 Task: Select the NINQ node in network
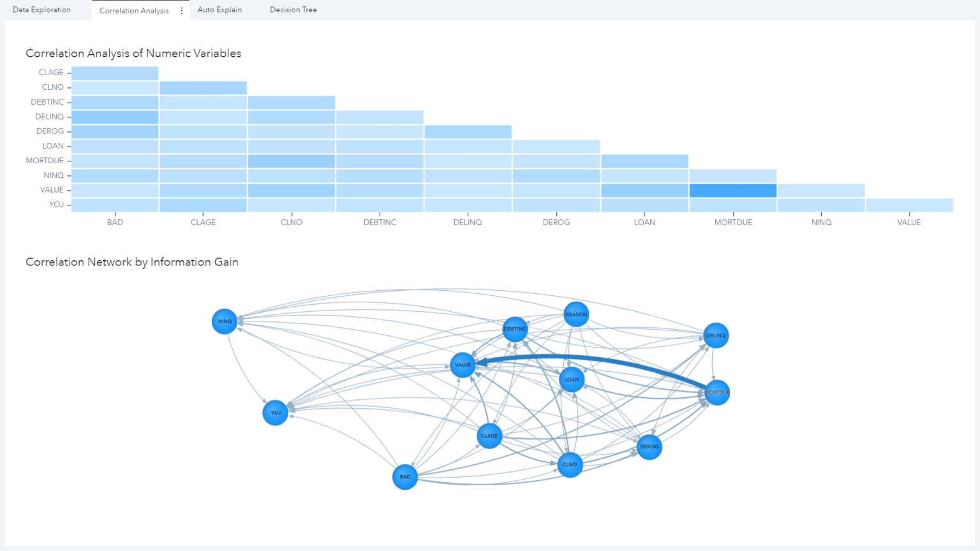(225, 321)
